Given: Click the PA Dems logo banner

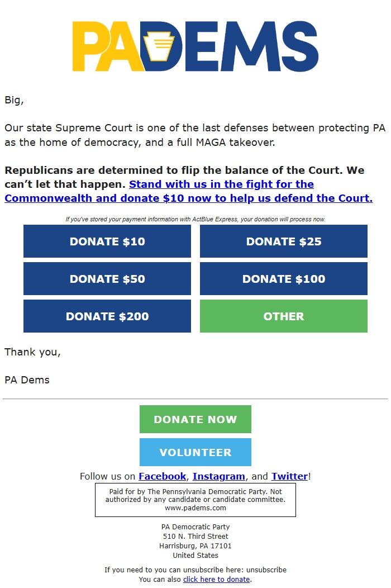Looking at the screenshot, I should click(x=195, y=46).
